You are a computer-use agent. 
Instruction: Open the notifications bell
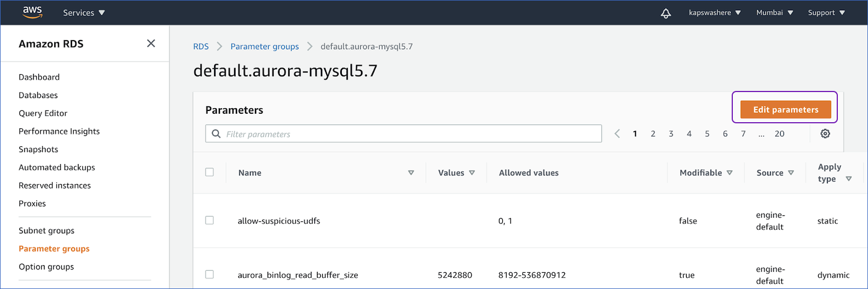click(x=665, y=13)
